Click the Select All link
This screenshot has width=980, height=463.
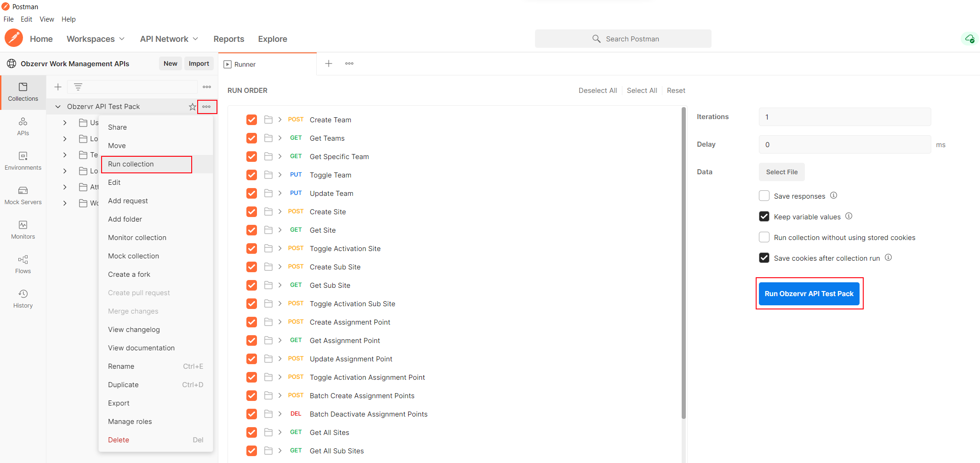(642, 91)
